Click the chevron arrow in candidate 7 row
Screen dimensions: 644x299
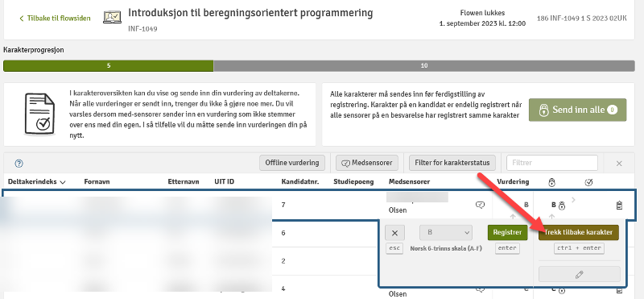(x=573, y=200)
